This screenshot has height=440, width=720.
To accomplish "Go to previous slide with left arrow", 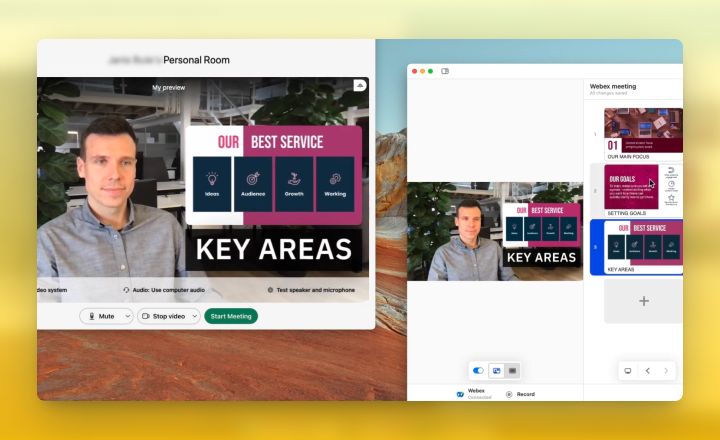I will pyautogui.click(x=647, y=370).
